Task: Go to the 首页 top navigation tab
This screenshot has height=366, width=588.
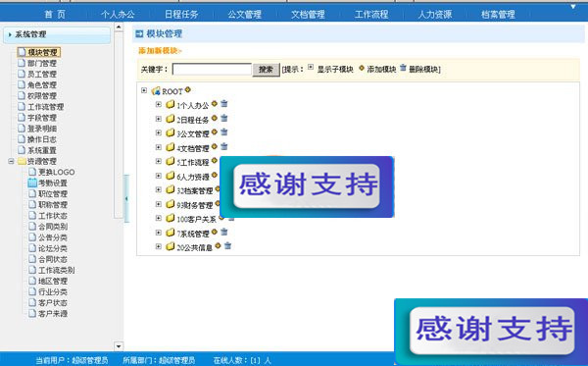Action: pos(55,15)
